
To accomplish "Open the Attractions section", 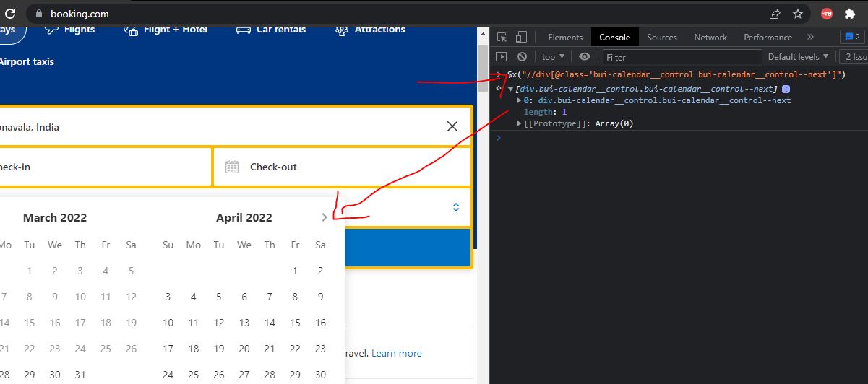I will click(370, 30).
